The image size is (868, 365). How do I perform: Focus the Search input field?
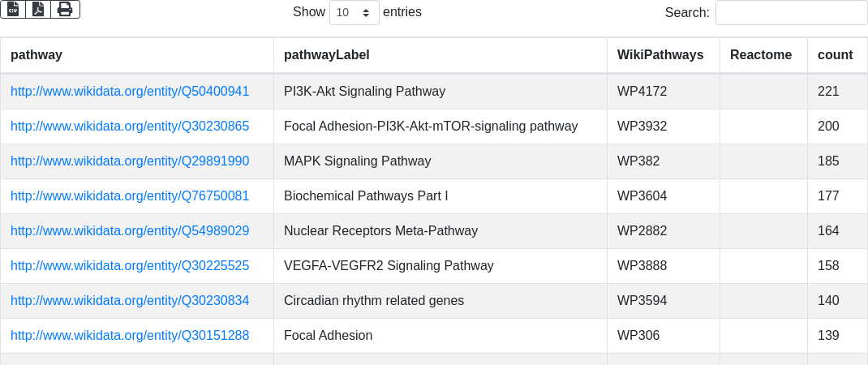[x=792, y=12]
